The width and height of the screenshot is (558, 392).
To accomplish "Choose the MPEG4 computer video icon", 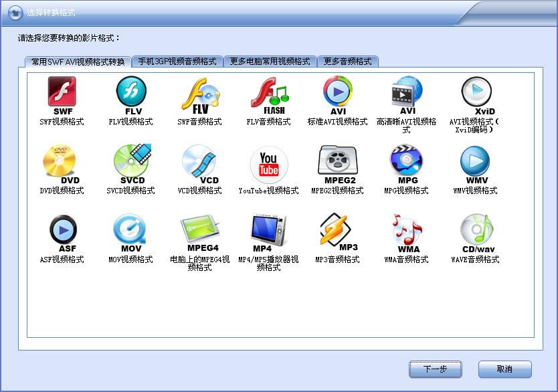I will tap(200, 233).
